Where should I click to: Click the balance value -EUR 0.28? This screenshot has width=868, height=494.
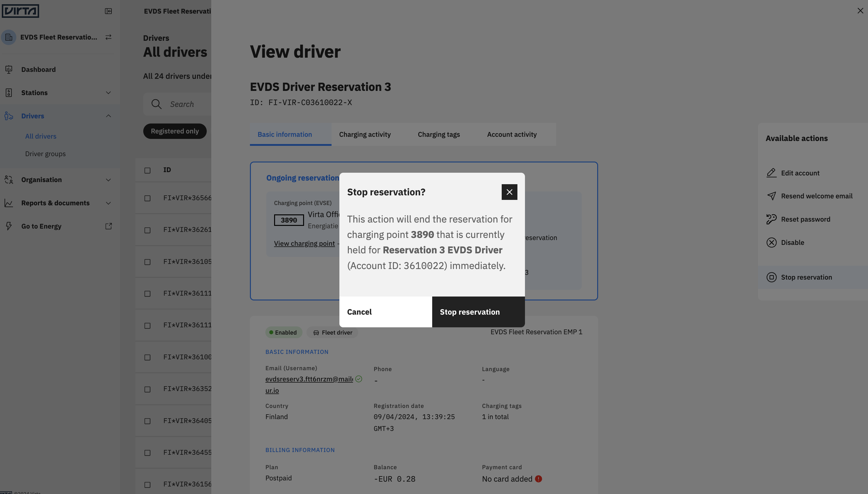tap(394, 479)
